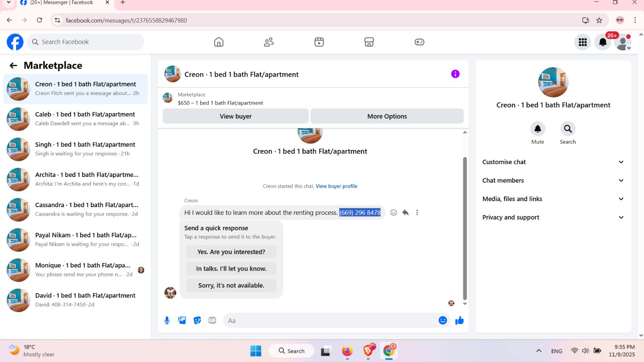Open David conversation in list
644x362 pixels.
point(76,300)
